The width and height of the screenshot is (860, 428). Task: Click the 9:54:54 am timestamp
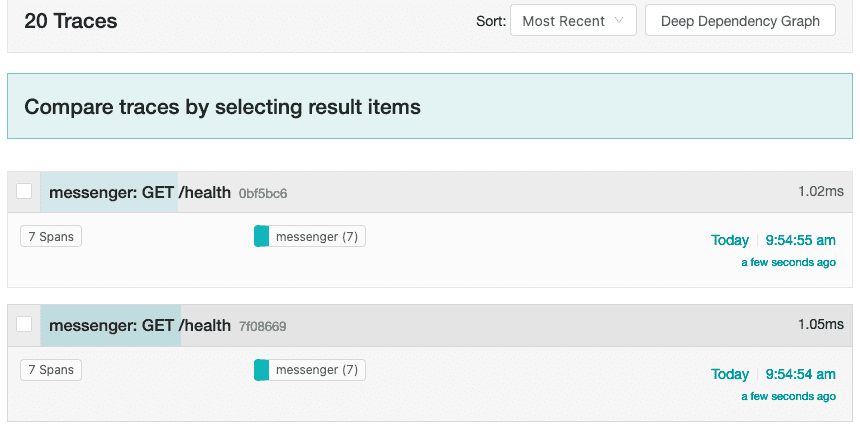800,374
